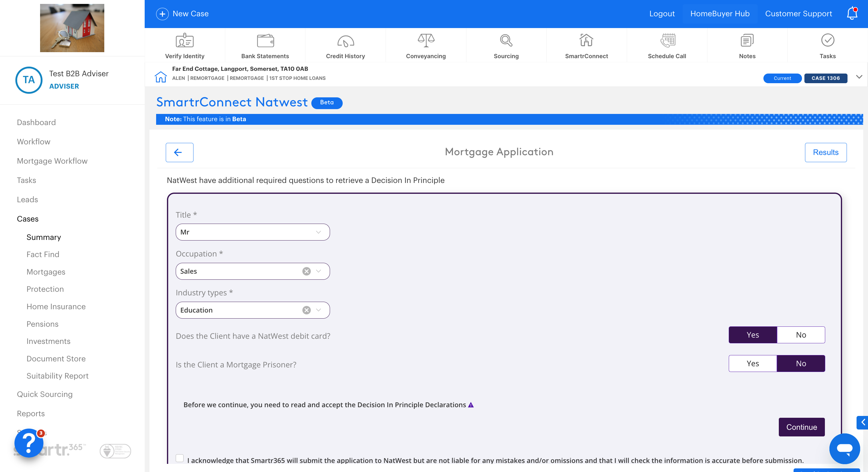The height and width of the screenshot is (472, 868).
Task: Open Mortgages submenu item
Action: [x=46, y=272]
